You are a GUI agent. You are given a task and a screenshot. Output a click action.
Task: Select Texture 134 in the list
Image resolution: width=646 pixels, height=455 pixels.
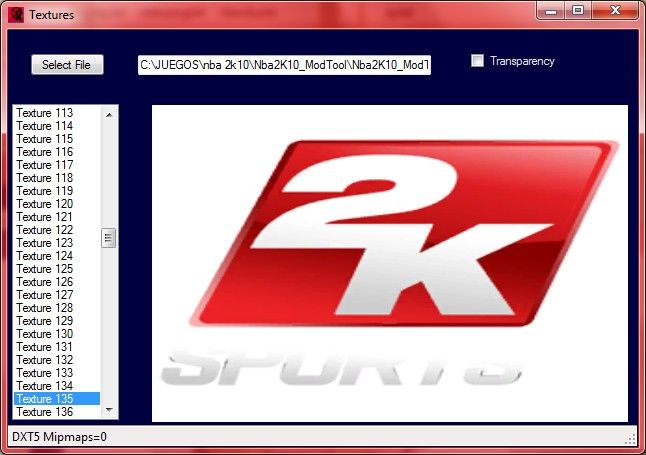coord(45,386)
